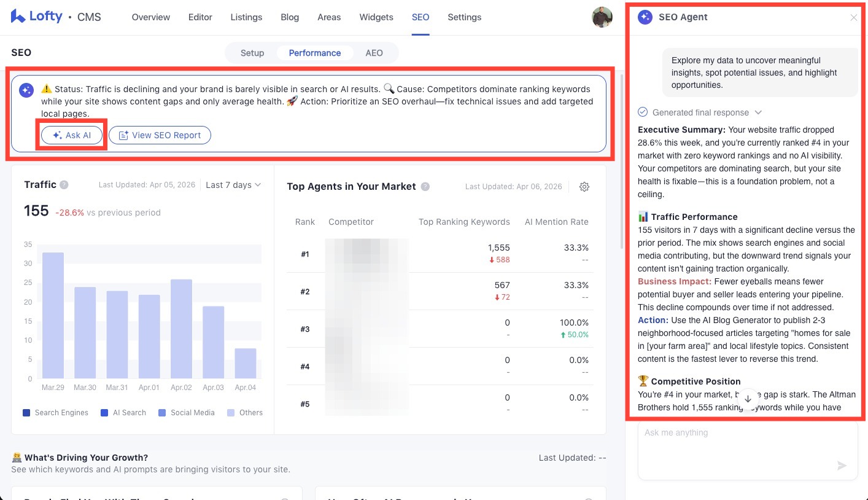Image resolution: width=868 pixels, height=500 pixels.
Task: Click the scroll-down arrow in the SEO Agent panel
Action: pos(748,398)
